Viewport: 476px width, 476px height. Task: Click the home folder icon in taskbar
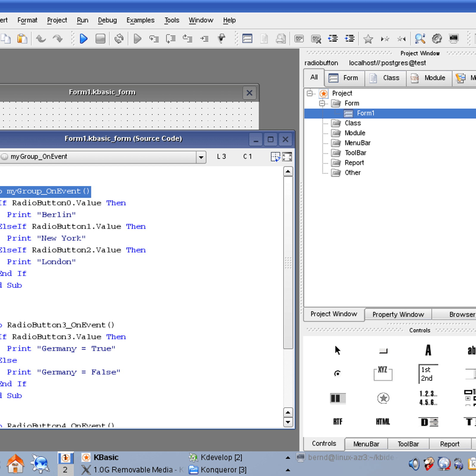15,464
